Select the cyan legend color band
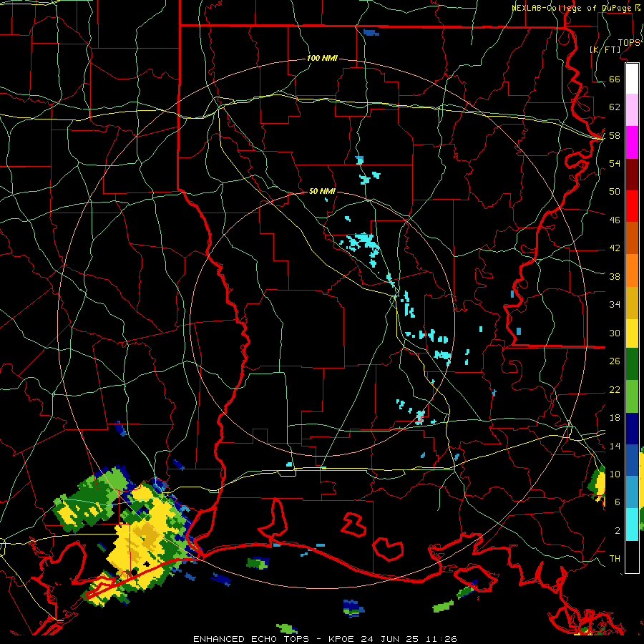This screenshot has width=644, height=644. [632, 524]
